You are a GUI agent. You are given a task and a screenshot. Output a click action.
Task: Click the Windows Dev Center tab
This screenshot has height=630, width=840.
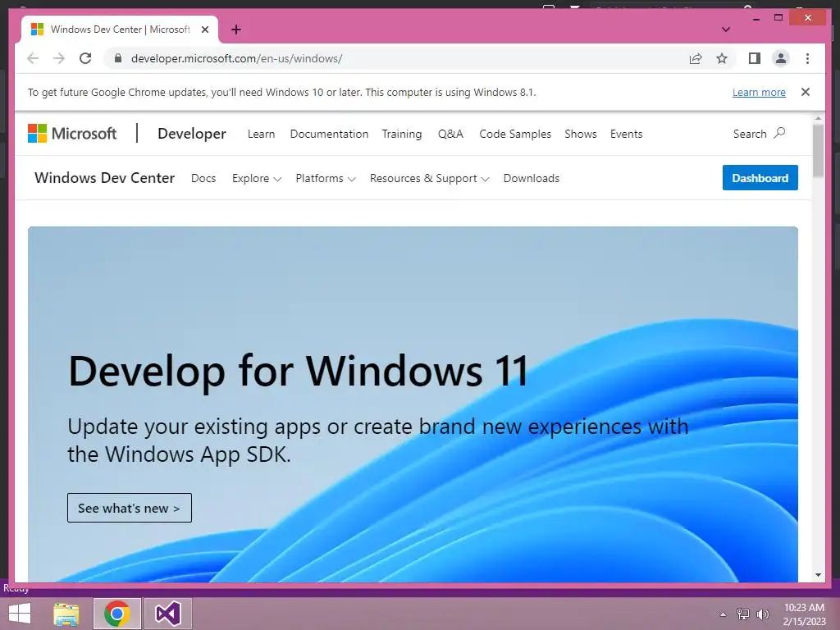[120, 30]
